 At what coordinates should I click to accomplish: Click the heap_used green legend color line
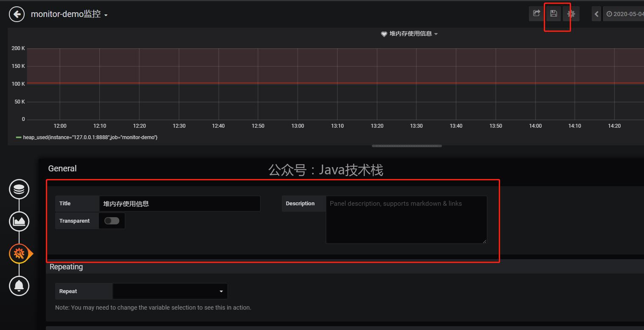coord(19,137)
